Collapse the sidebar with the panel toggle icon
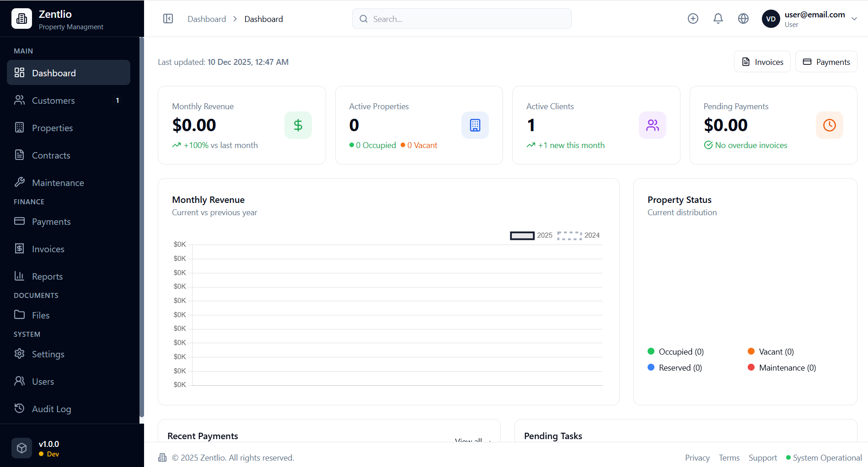 tap(168, 19)
